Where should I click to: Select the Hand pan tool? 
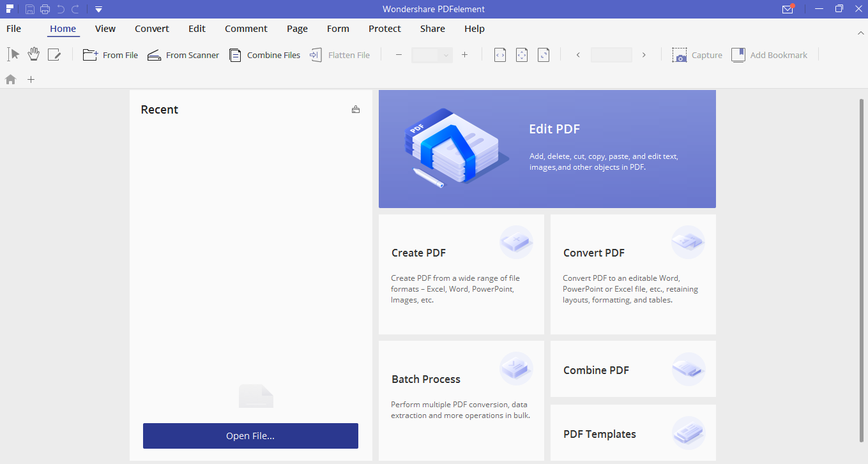click(33, 54)
